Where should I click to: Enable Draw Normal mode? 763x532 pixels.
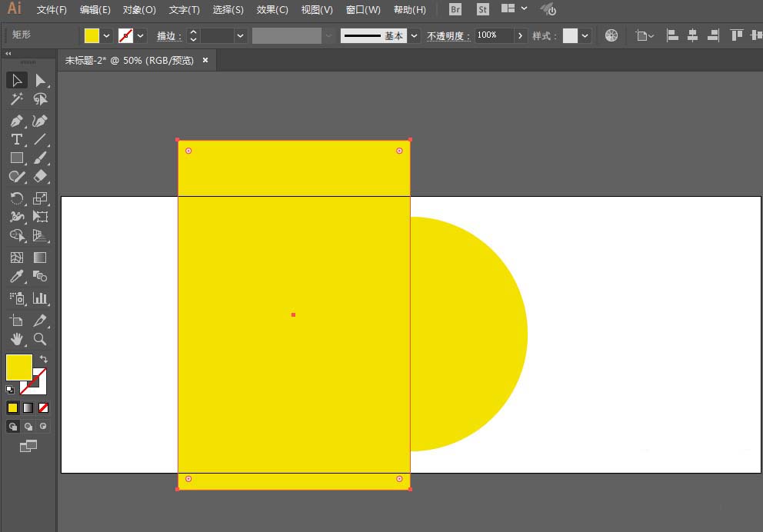tap(12, 427)
